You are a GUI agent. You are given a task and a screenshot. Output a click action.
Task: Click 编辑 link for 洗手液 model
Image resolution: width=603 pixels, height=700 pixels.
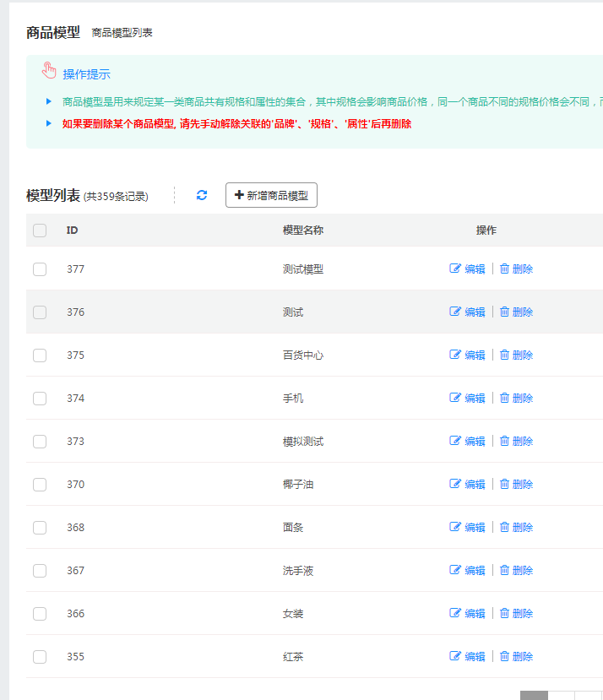[475, 570]
